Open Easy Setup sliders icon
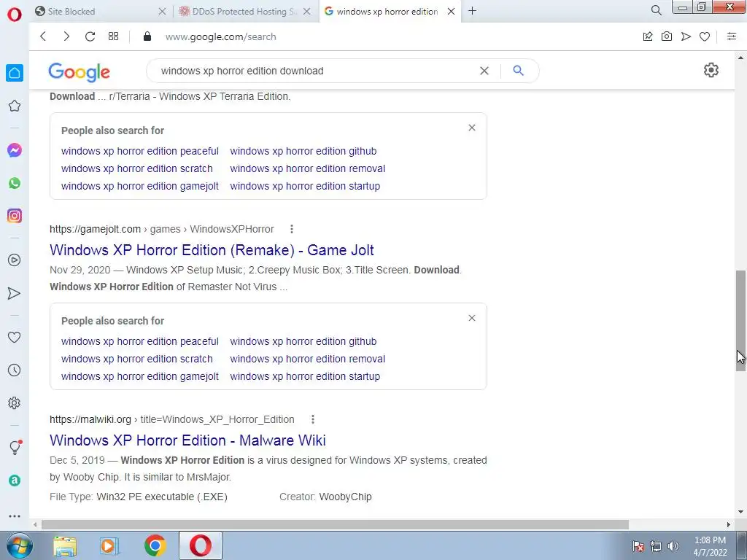This screenshot has width=747, height=560. (732, 36)
